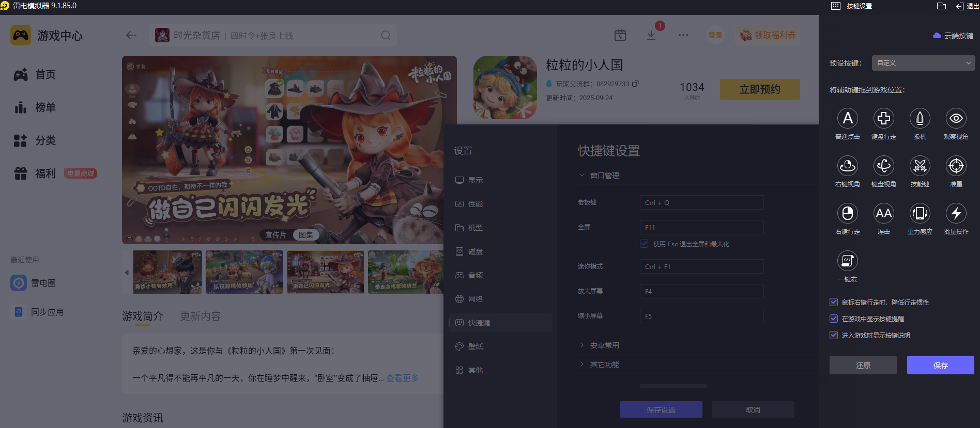Viewport: 980px width, 428px height.
Task: Click the 缩小屏幕 F5 shortcut field
Action: [x=701, y=316]
